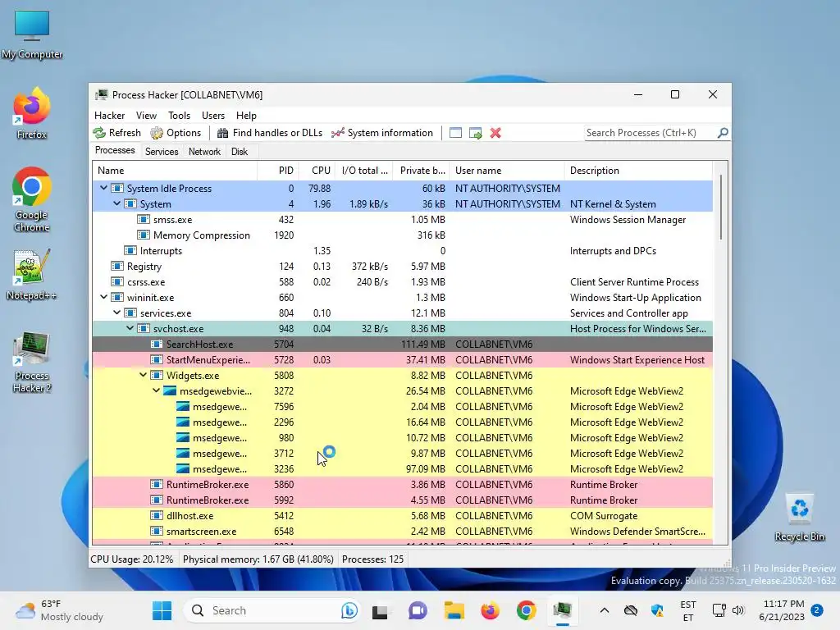Open My Computer desktop icon
Screen dimensions: 840x630
[x=32, y=34]
